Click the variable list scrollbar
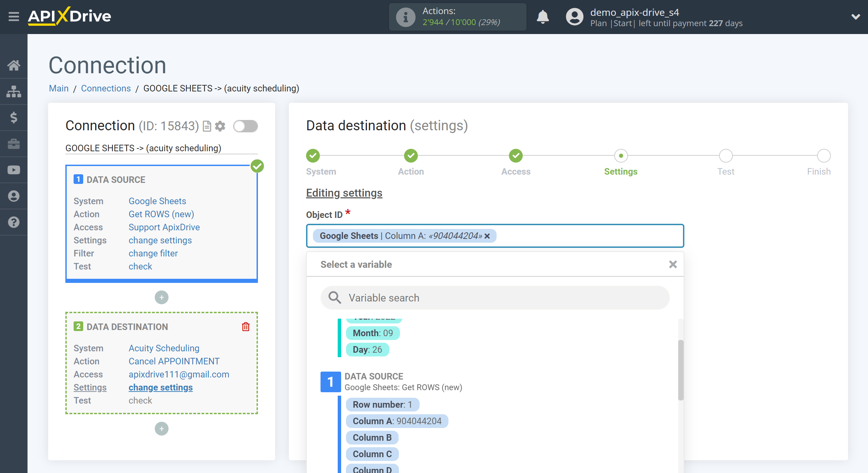The width and height of the screenshot is (868, 473). tap(681, 370)
